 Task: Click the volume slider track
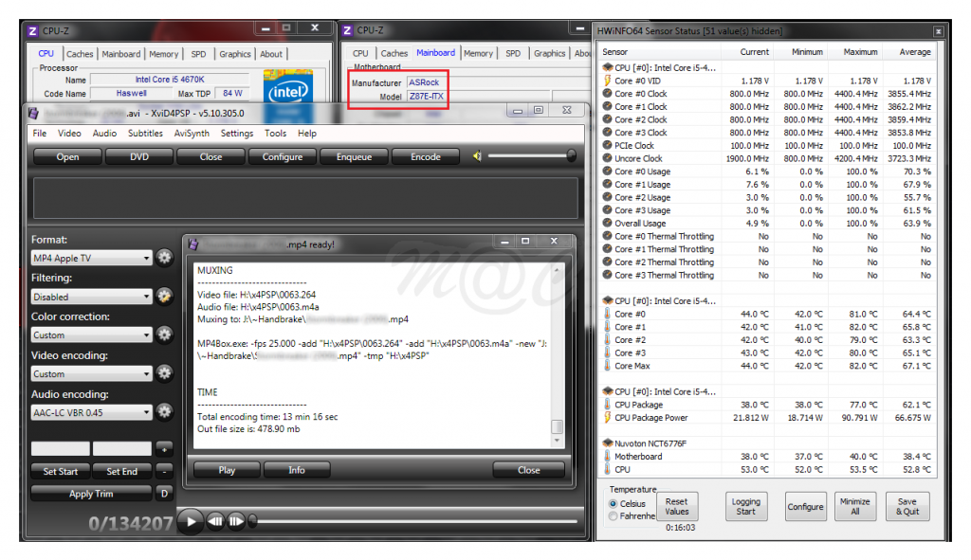point(531,155)
